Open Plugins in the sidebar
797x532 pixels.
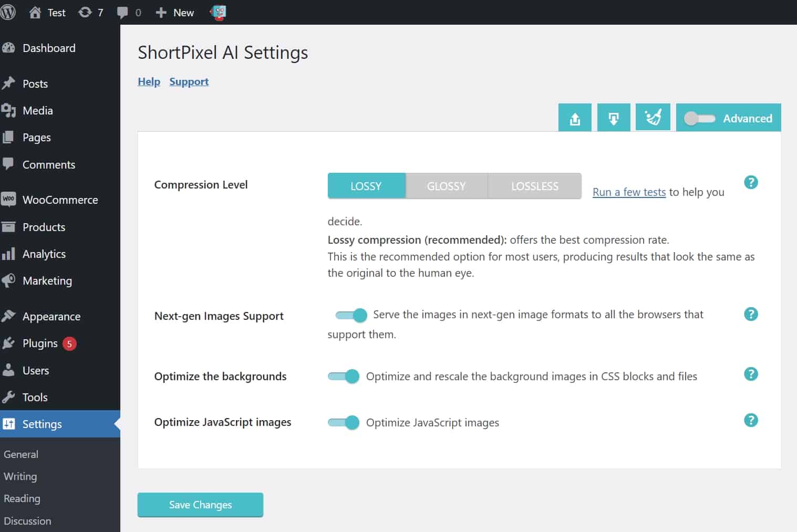coord(40,343)
